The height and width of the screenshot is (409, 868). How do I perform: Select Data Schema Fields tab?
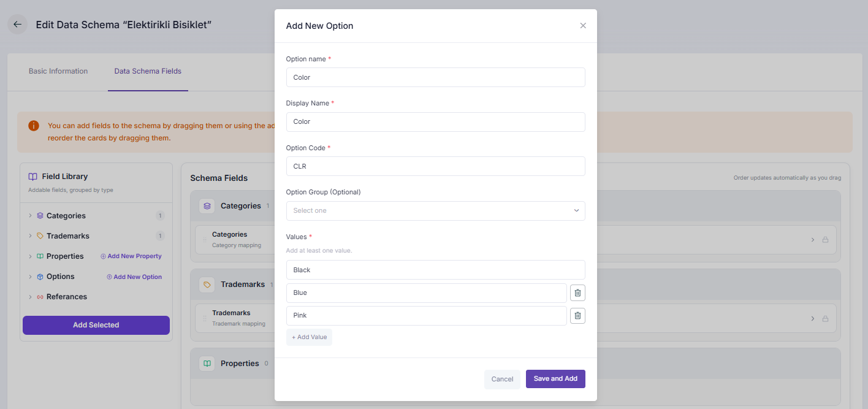[148, 71]
